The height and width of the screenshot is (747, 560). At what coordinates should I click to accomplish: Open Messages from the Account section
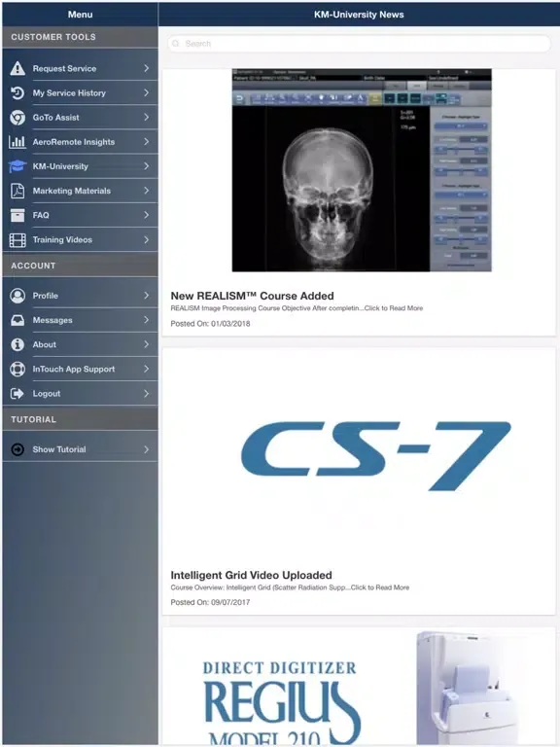(80, 320)
